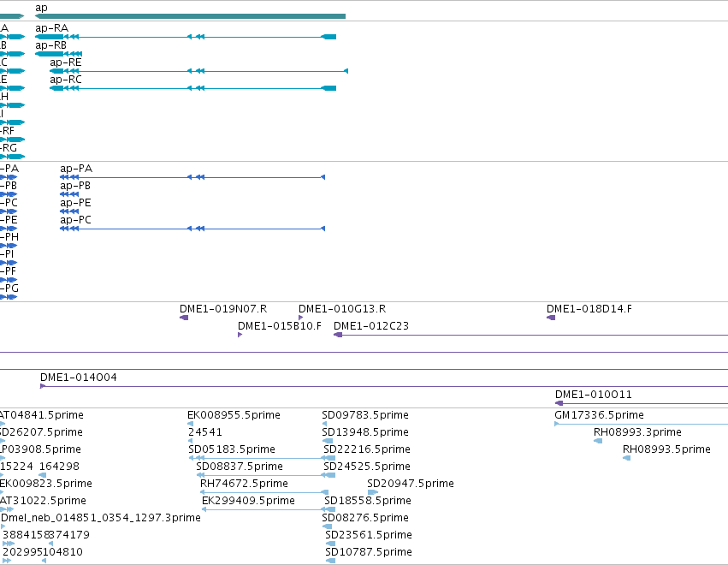Image resolution: width=728 pixels, height=565 pixels.
Task: Select EST SD18558.5prime label
Action: (368, 501)
